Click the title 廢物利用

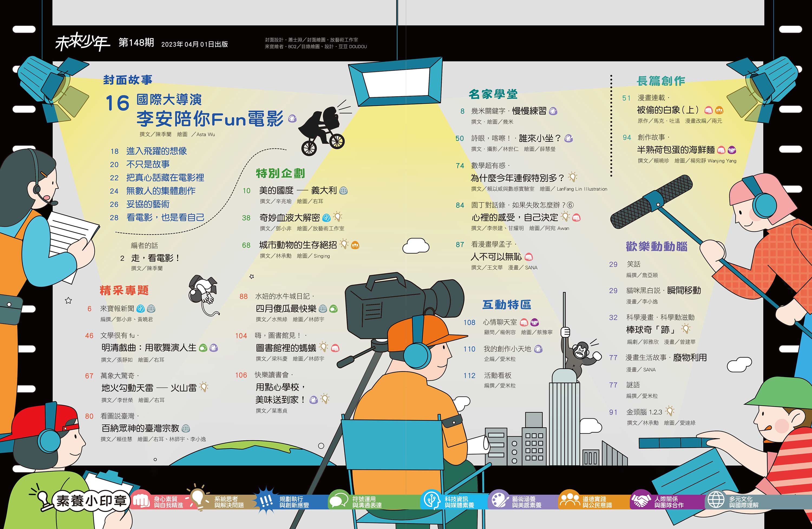[x=690, y=358]
